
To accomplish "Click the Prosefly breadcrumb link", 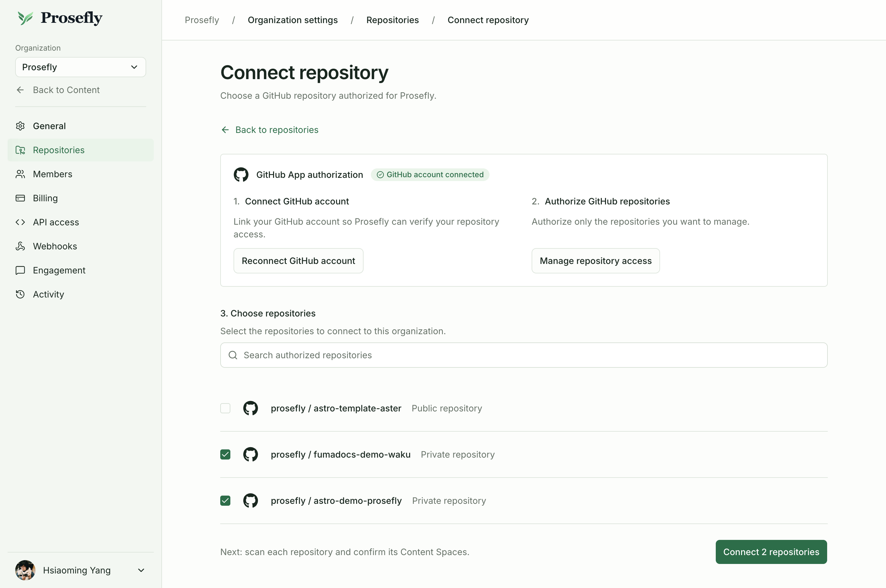I will tap(202, 20).
